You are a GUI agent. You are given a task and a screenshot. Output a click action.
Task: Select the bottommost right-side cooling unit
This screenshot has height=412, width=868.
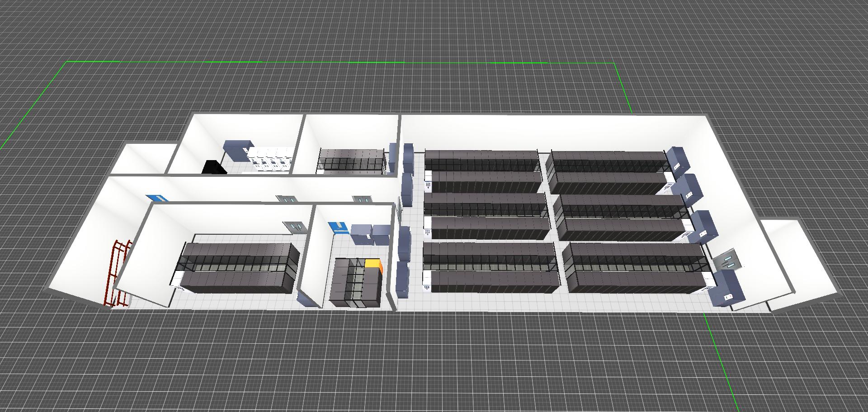726,288
